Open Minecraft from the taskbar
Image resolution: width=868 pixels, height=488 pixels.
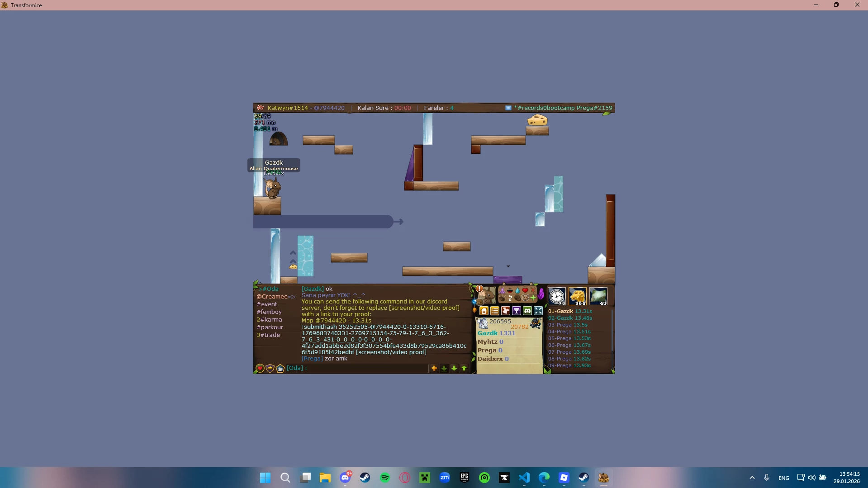tap(425, 478)
